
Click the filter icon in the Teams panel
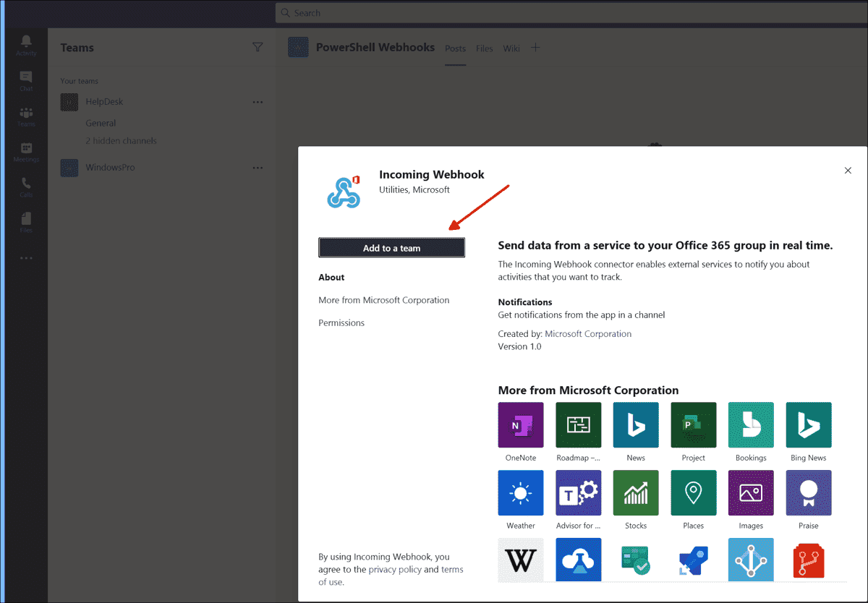click(x=258, y=47)
